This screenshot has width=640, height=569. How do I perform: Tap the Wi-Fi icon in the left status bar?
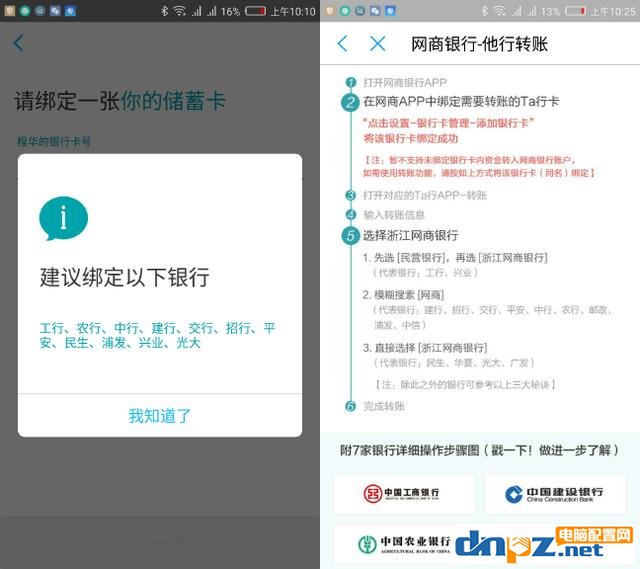coord(180,11)
